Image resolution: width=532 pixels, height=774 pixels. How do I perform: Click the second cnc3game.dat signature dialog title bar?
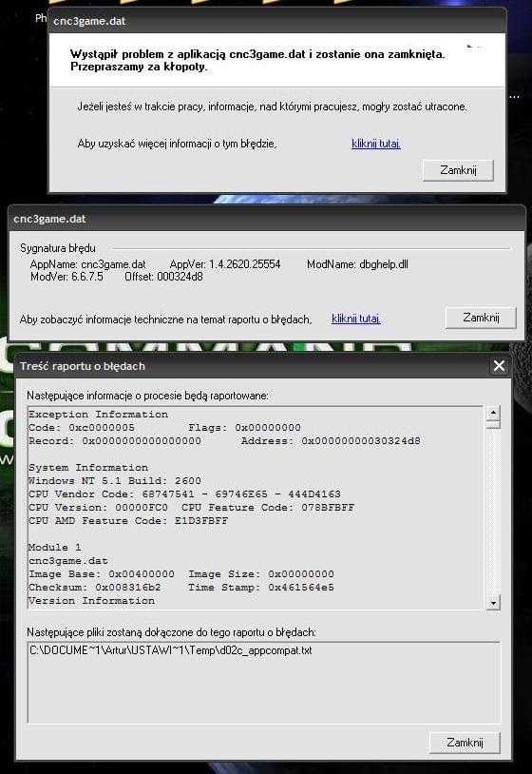pos(267,219)
